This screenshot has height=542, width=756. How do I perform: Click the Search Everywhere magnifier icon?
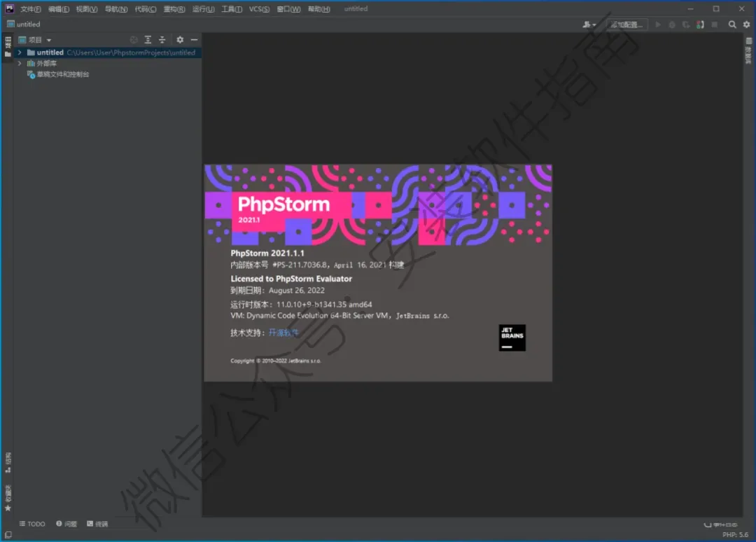[x=732, y=25]
